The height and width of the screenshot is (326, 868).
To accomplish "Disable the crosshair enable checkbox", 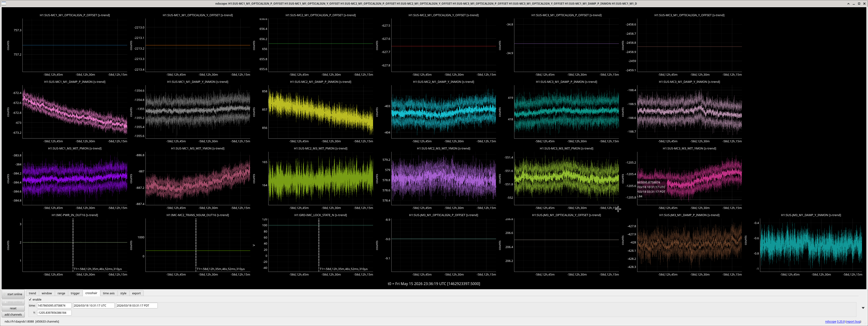I will point(30,299).
